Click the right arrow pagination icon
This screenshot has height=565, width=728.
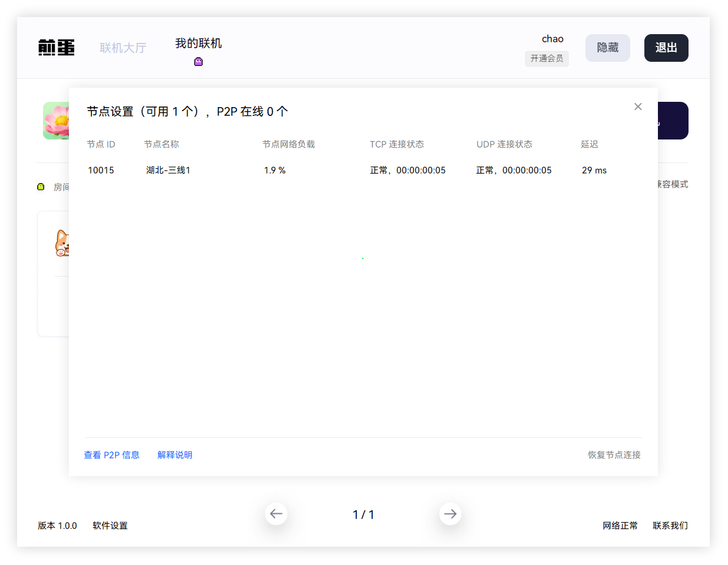coord(451,514)
